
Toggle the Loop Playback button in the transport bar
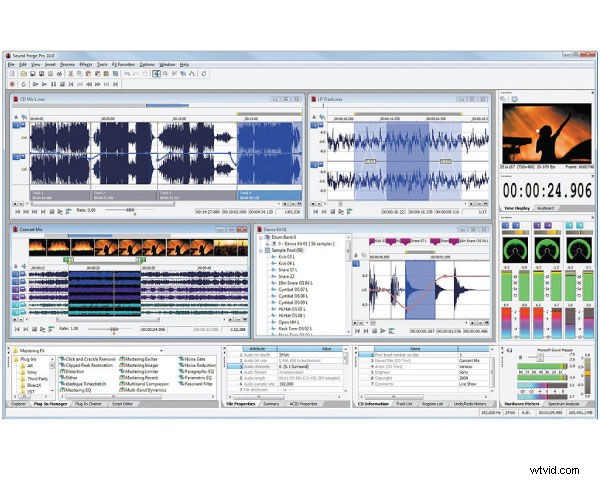(x=24, y=84)
